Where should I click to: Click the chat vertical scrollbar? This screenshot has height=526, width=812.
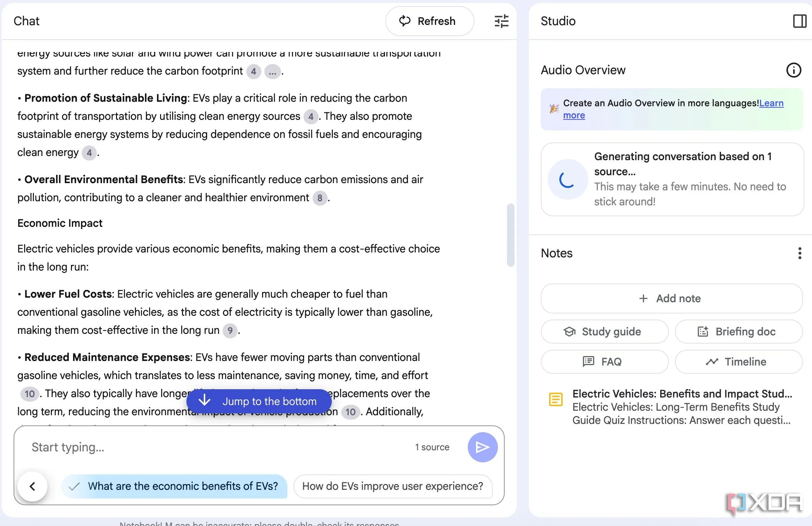click(510, 235)
